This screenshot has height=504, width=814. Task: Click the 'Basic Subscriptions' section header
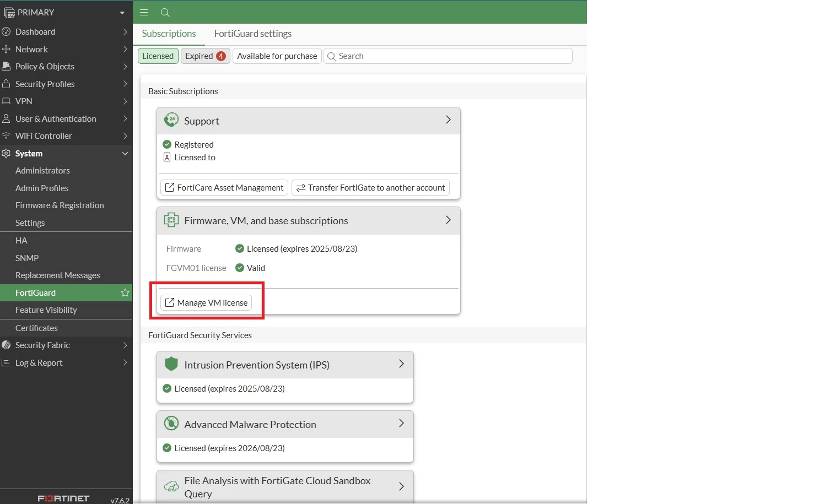[x=183, y=91]
